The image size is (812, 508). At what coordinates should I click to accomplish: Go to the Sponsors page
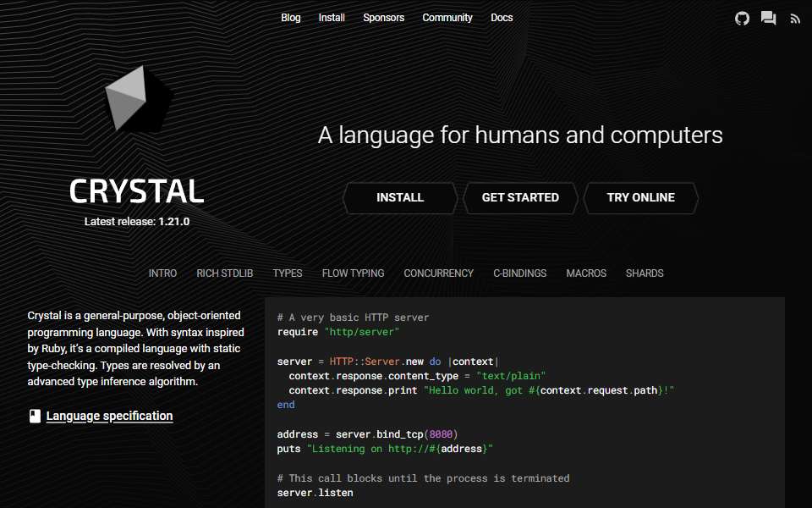coord(383,18)
